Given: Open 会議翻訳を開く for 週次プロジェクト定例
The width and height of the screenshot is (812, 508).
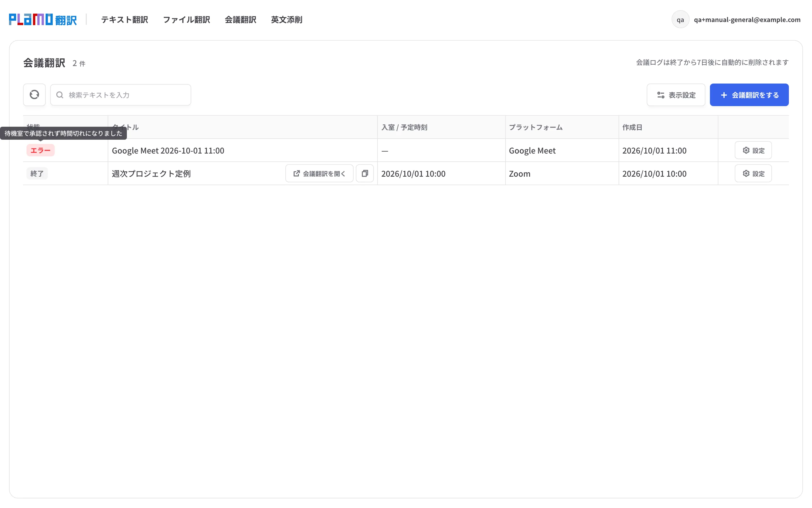Looking at the screenshot, I should [x=319, y=173].
